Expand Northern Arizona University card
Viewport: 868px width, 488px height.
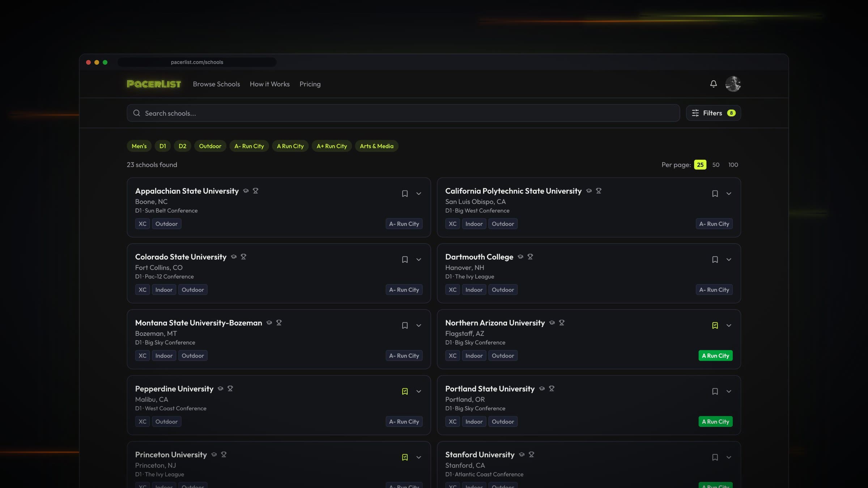(x=729, y=325)
